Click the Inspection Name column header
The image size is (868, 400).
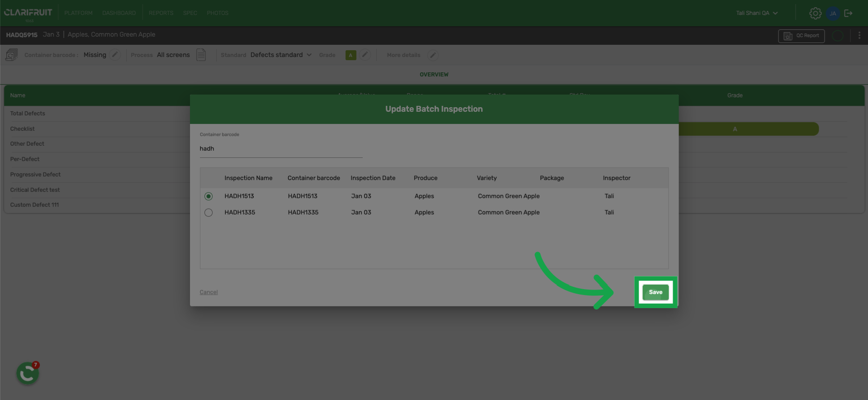pyautogui.click(x=248, y=178)
